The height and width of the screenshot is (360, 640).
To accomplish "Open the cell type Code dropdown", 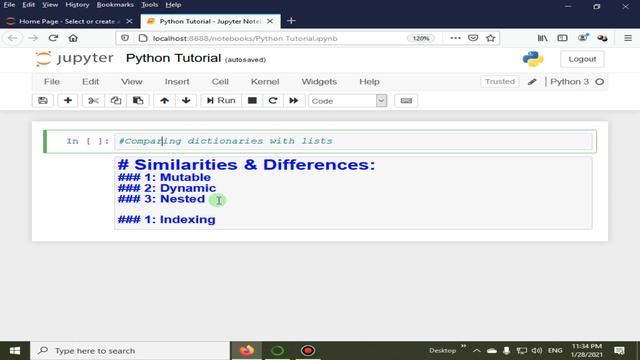I will coord(348,101).
